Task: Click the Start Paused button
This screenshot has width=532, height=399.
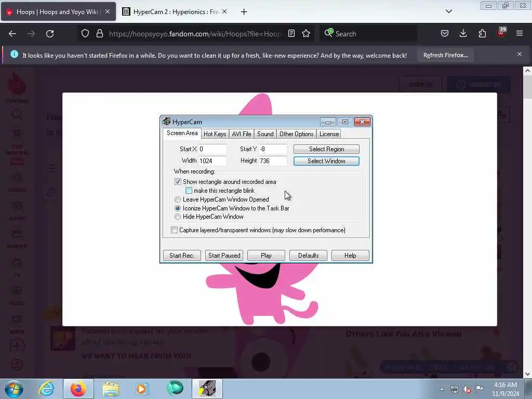Action: tap(224, 256)
